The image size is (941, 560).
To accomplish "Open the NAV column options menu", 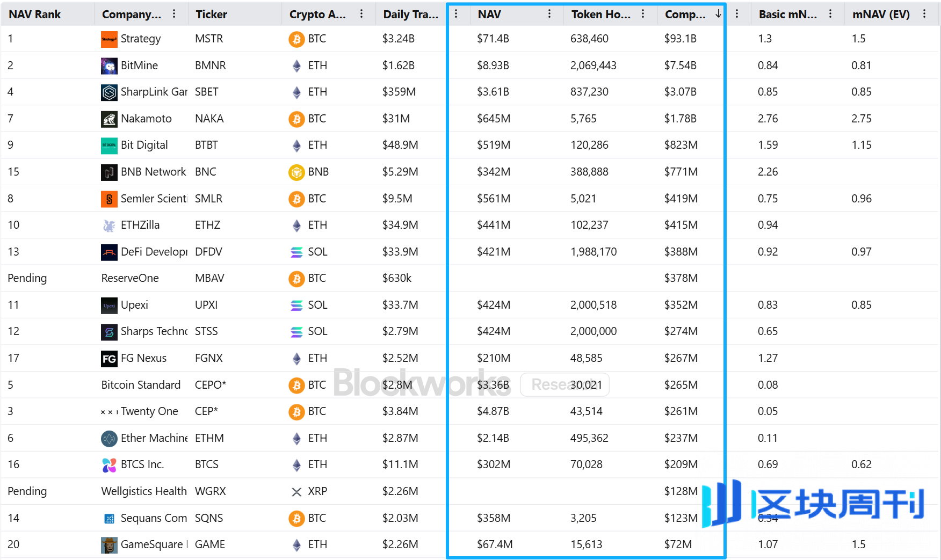I will tap(549, 14).
